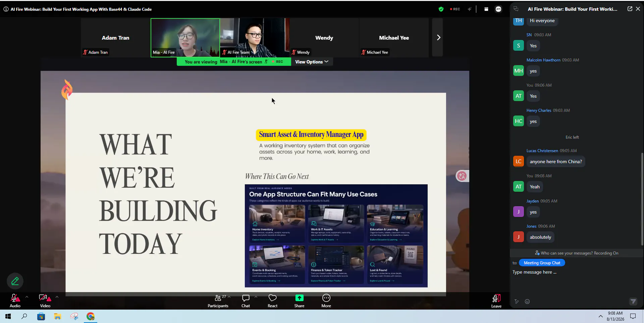The height and width of the screenshot is (323, 644).
Task: Open the Windows notification center
Action: tap(633, 316)
